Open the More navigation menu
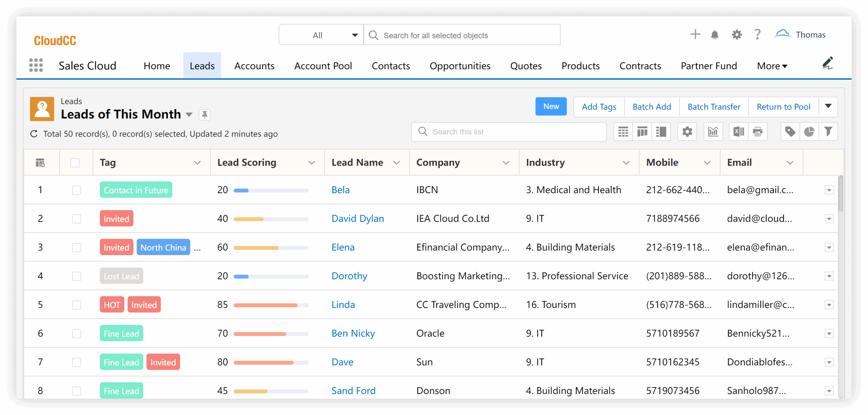The image size is (868, 415). (772, 66)
